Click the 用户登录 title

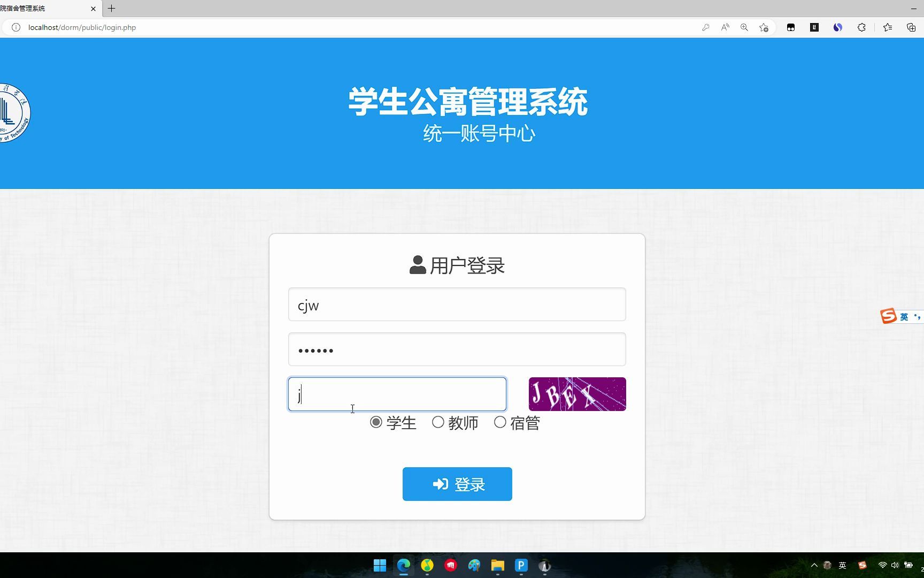pos(467,265)
